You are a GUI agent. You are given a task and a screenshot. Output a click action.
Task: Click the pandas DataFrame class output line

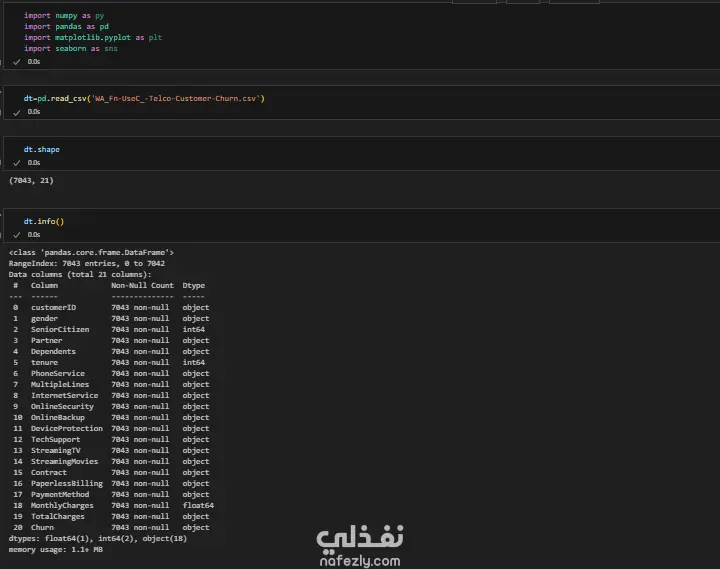point(91,253)
